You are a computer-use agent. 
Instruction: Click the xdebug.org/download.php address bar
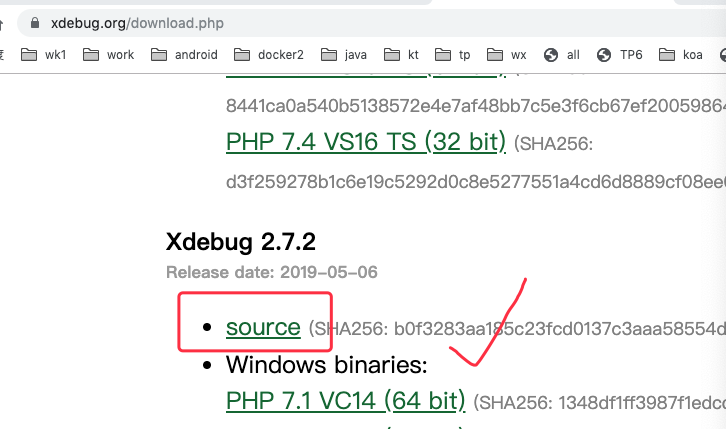click(x=370, y=23)
